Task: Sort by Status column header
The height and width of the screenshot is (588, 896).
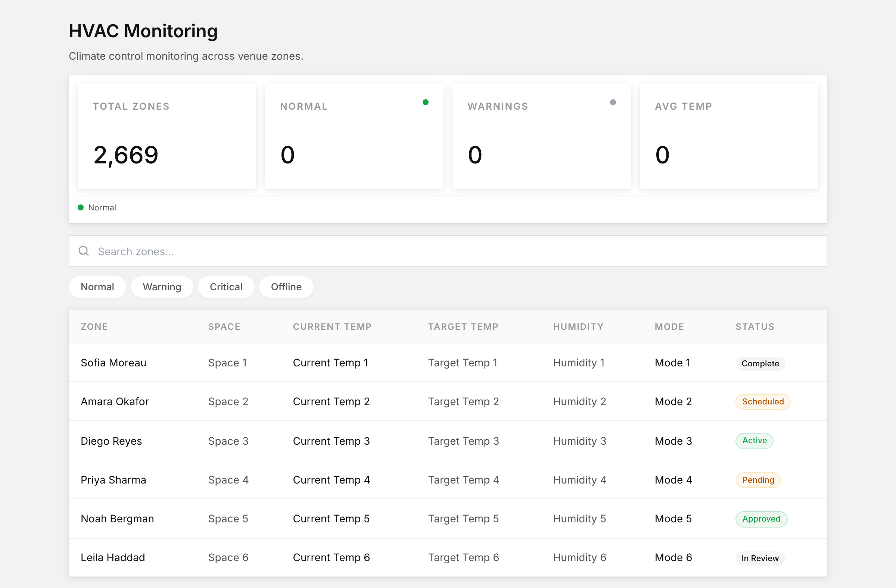Action: 755,326
